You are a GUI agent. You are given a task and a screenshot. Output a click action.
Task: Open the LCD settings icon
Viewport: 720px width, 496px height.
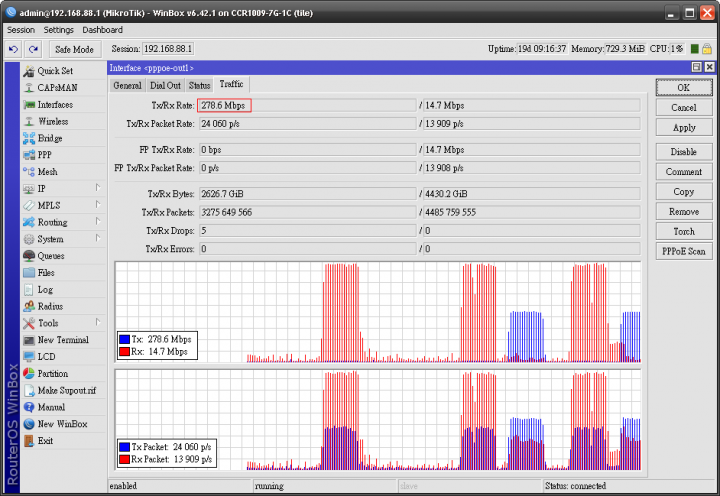[29, 357]
